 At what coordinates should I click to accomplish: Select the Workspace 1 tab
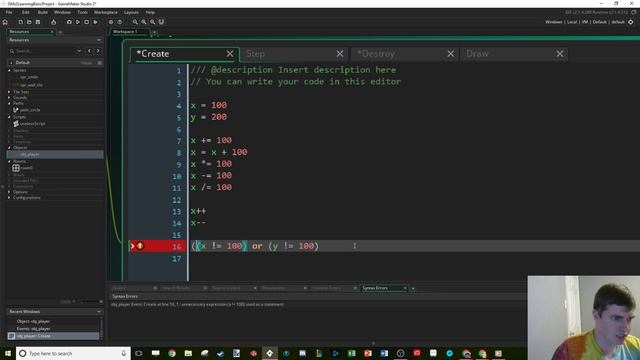tap(125, 31)
